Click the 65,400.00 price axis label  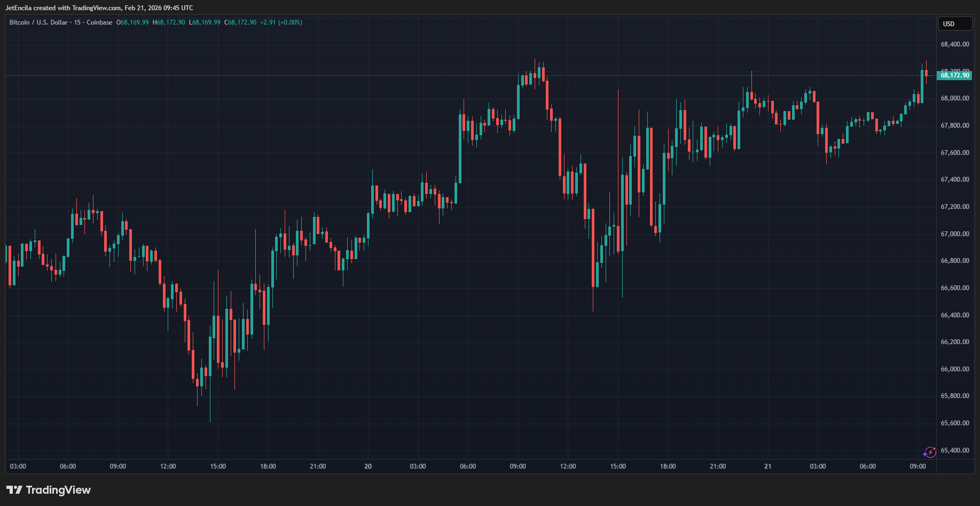pyautogui.click(x=954, y=450)
